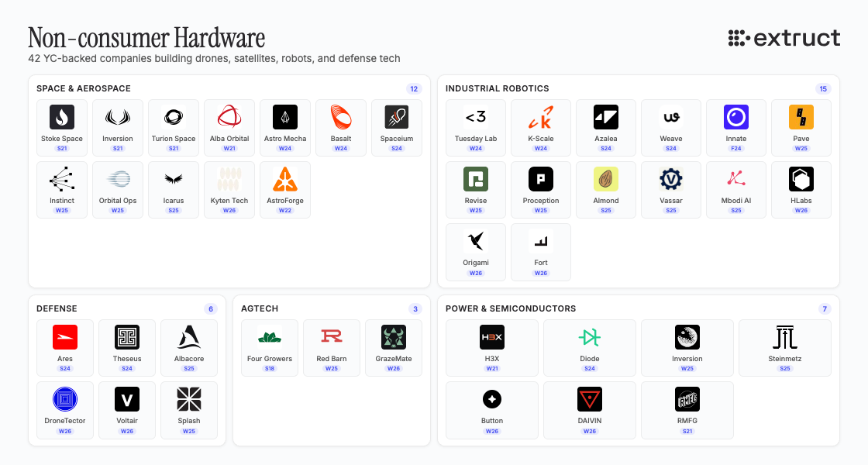Click the Almond logo icon
The height and width of the screenshot is (465, 868).
pyautogui.click(x=606, y=179)
